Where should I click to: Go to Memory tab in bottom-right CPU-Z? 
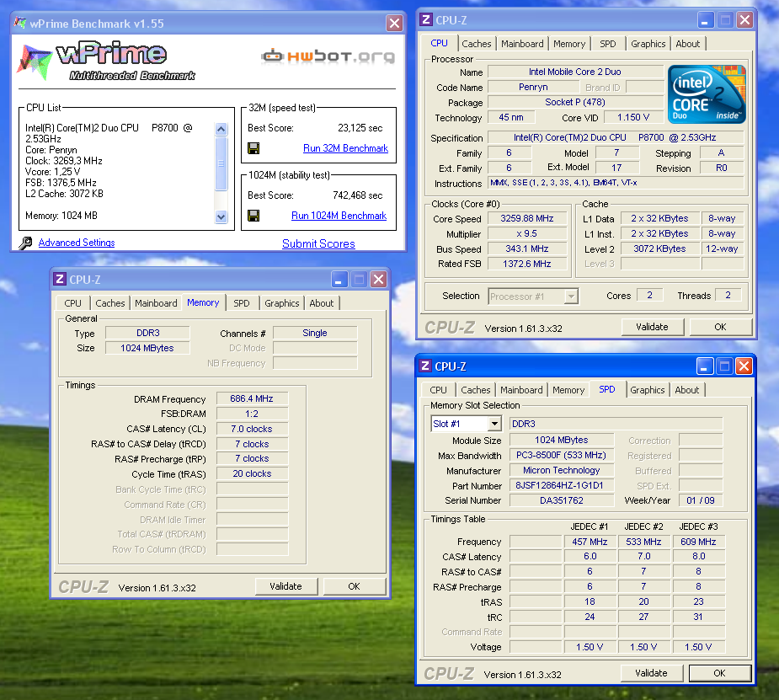coord(568,390)
